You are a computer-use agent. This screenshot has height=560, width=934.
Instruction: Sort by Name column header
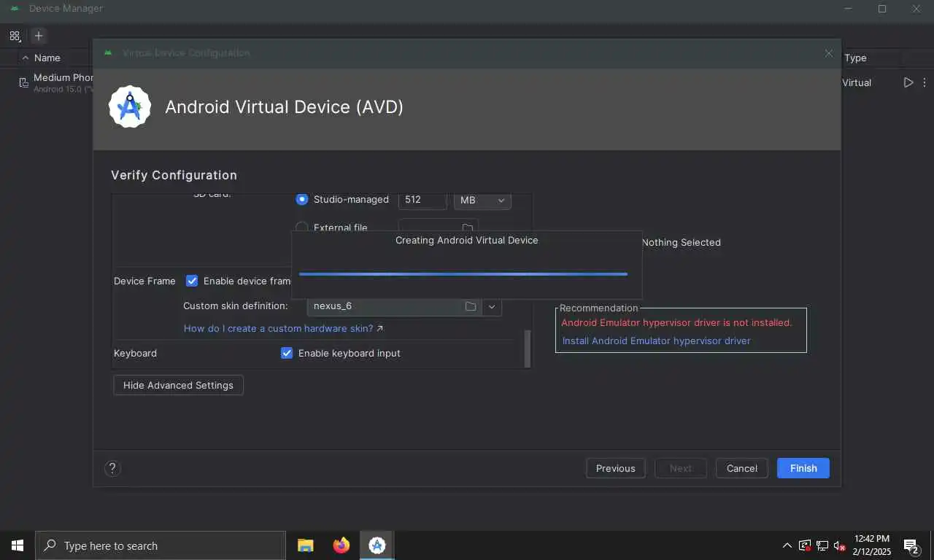click(x=47, y=58)
